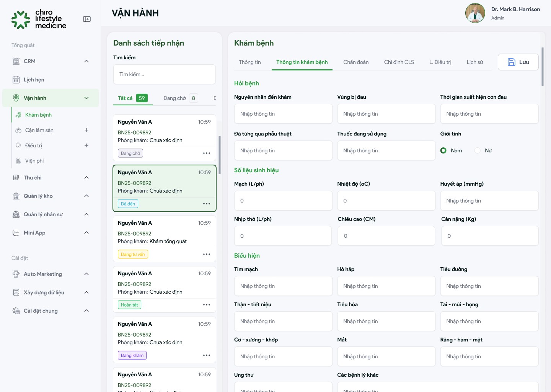This screenshot has height=392, width=551.
Task: Save with the Lưu button
Action: pyautogui.click(x=518, y=62)
